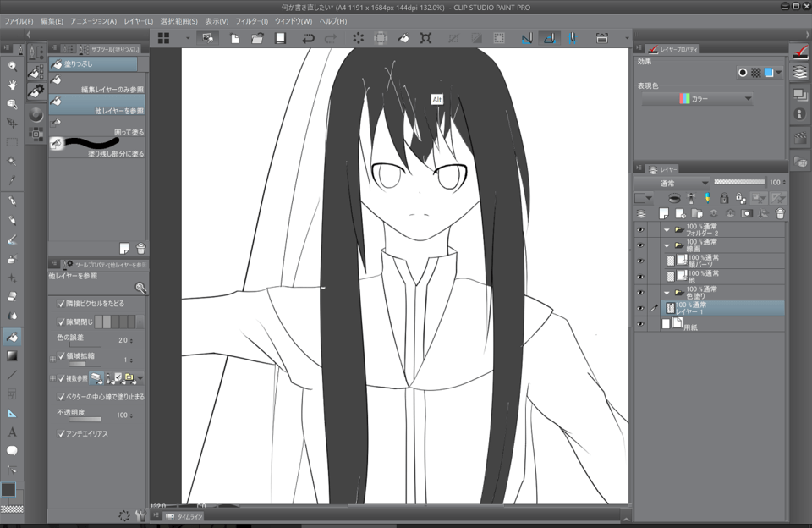
Task: Select the speech Balloon tool
Action: [x=12, y=451]
